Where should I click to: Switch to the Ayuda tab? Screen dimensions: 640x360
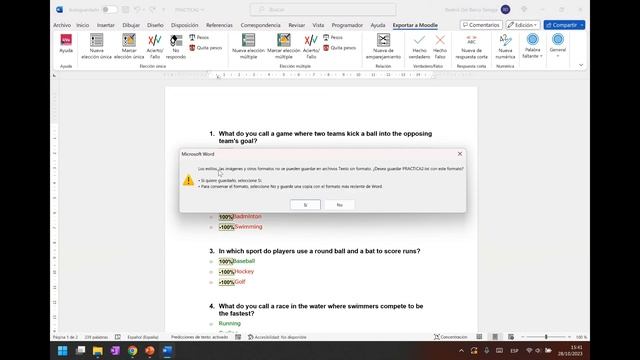pyautogui.click(x=378, y=25)
